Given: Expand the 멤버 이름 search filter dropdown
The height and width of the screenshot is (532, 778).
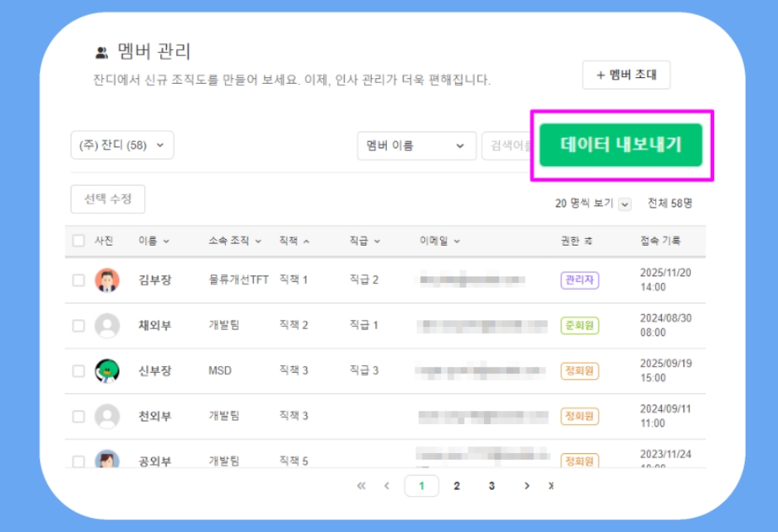Looking at the screenshot, I should click(x=416, y=146).
